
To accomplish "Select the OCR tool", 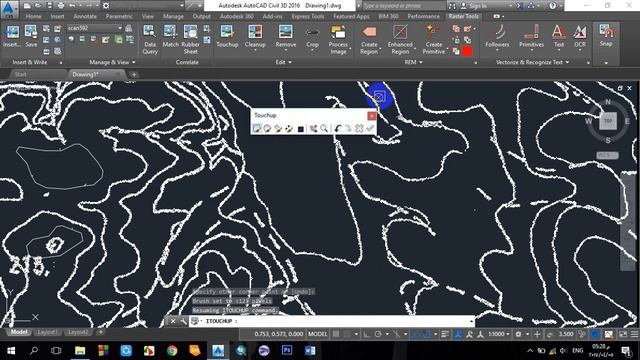I will pyautogui.click(x=580, y=36).
